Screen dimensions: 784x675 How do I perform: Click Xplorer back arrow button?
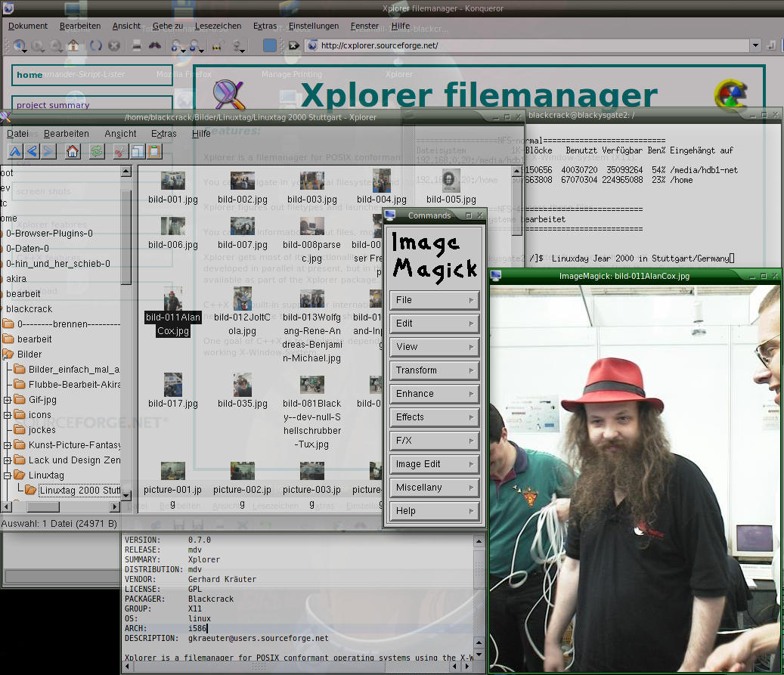click(32, 151)
